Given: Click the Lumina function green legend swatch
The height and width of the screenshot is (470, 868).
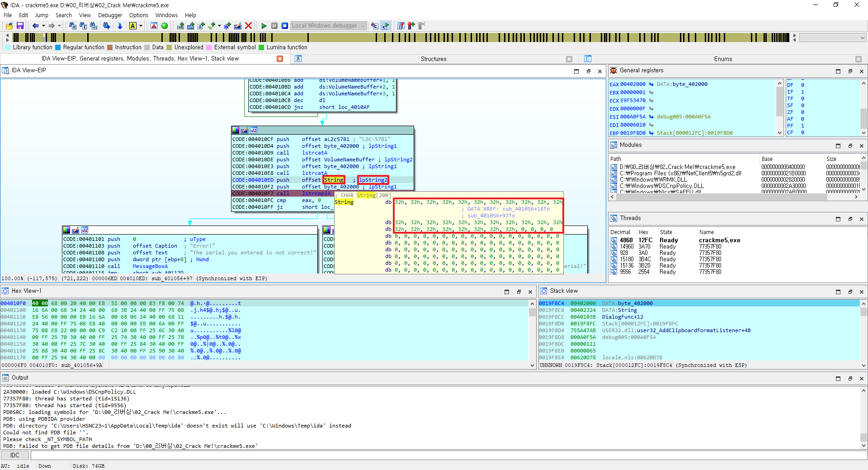Looking at the screenshot, I should tap(261, 47).
